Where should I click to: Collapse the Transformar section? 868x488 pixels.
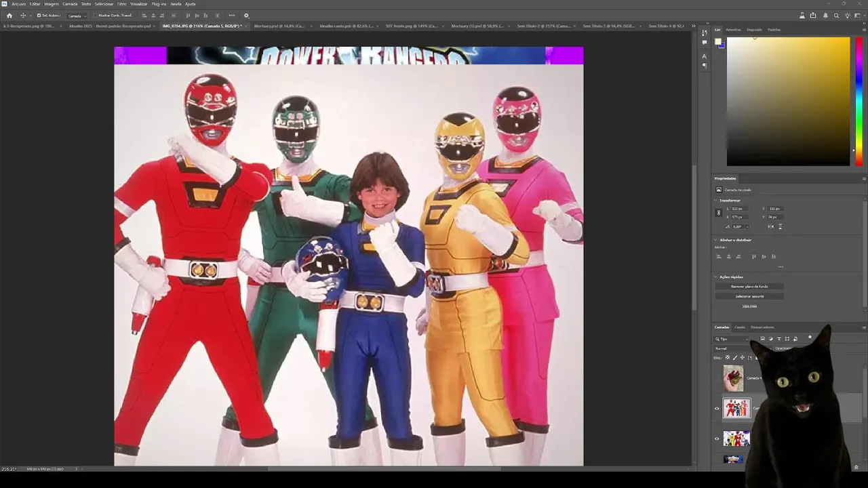point(715,201)
